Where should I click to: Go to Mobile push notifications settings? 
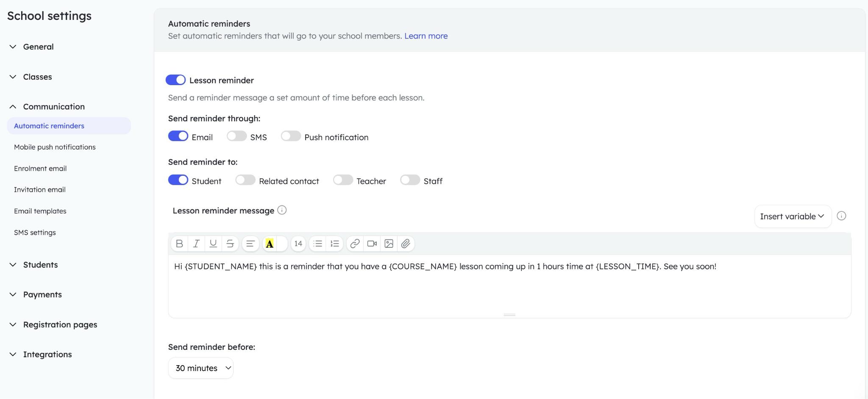[x=55, y=147]
